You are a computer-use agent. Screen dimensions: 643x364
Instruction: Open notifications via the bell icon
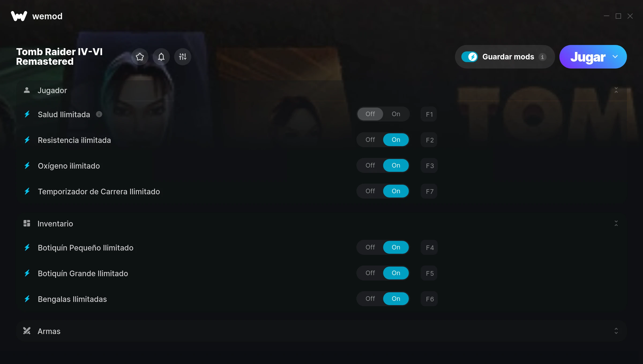pyautogui.click(x=161, y=57)
